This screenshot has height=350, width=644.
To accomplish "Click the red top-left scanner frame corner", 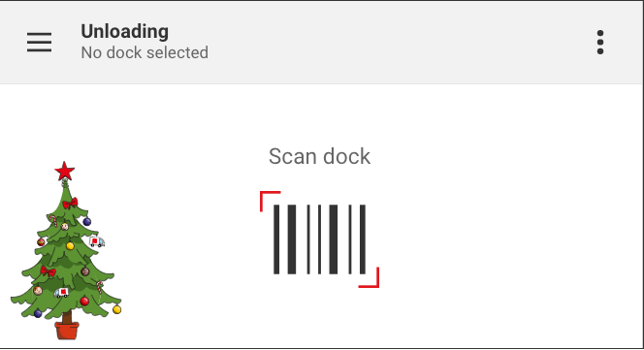I will coord(270,201).
